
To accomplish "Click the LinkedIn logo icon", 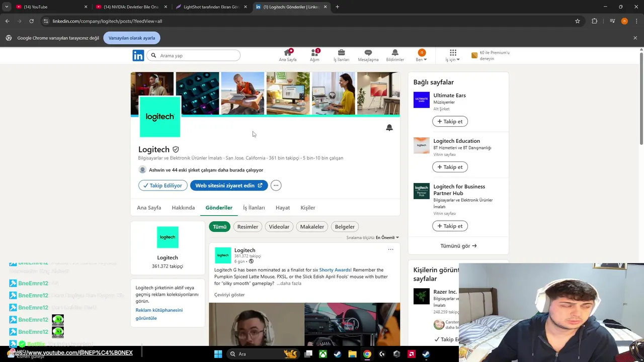I will click(138, 56).
